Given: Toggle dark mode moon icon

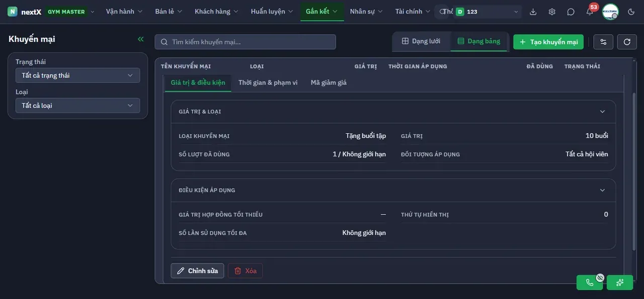Looking at the screenshot, I should point(631,12).
